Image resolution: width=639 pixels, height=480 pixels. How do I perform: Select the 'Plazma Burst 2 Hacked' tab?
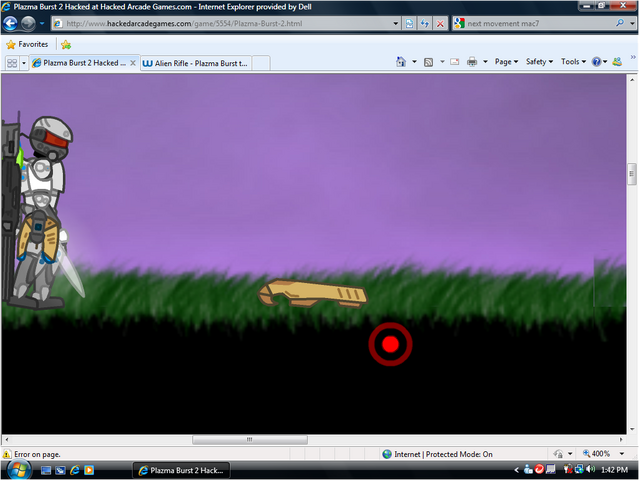coord(79,63)
